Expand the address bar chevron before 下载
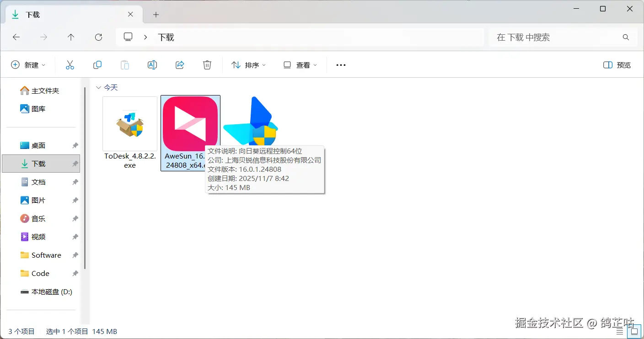Image resolution: width=644 pixels, height=339 pixels. coord(145,37)
